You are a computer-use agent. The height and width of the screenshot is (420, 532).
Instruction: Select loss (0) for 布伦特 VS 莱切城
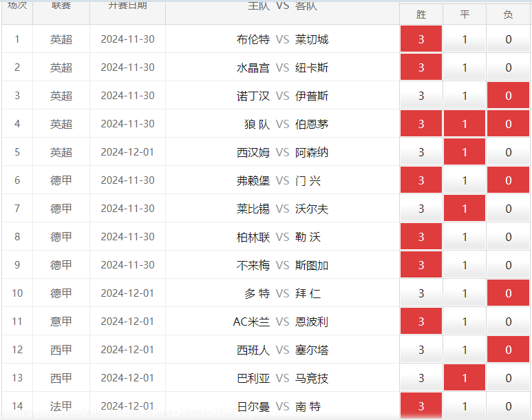click(508, 39)
